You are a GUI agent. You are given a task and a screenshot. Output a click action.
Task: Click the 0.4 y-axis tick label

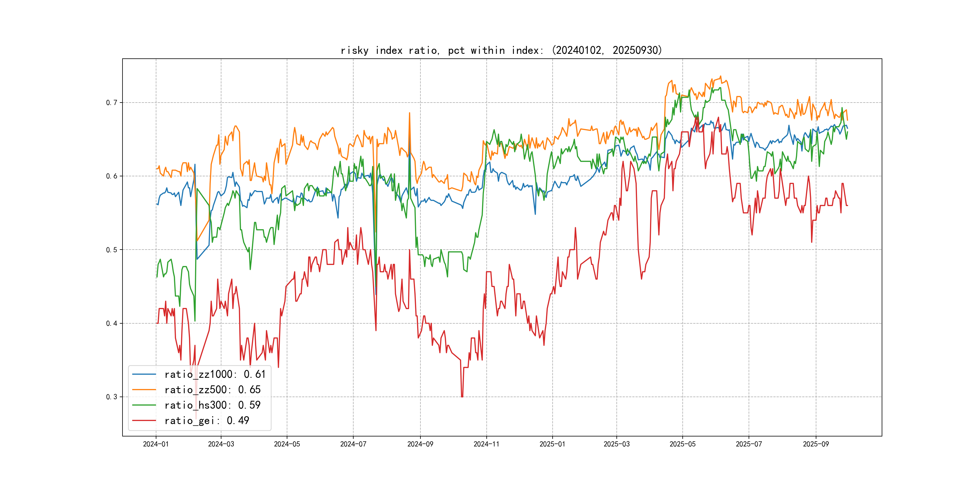pyautogui.click(x=112, y=323)
